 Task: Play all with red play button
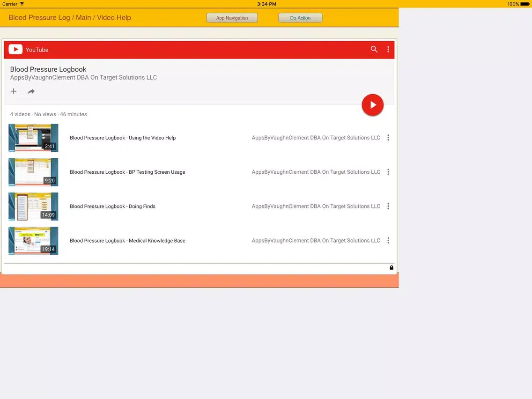[372, 105]
